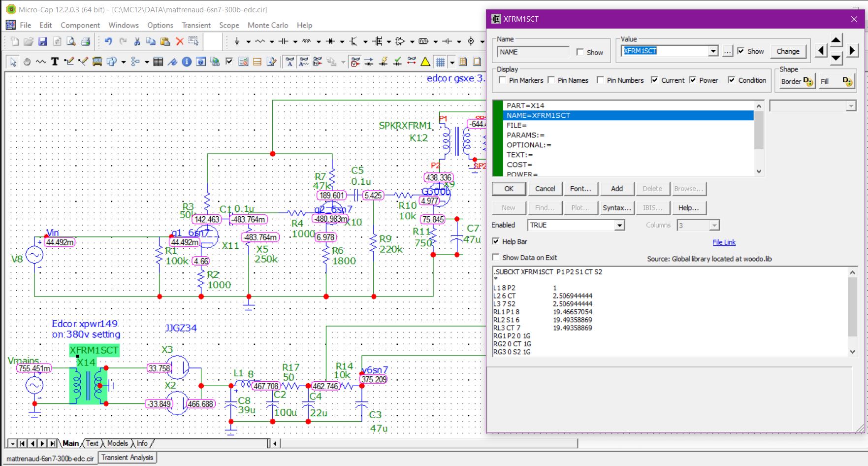
Task: Cut selection with the scissors icon
Action: click(137, 41)
